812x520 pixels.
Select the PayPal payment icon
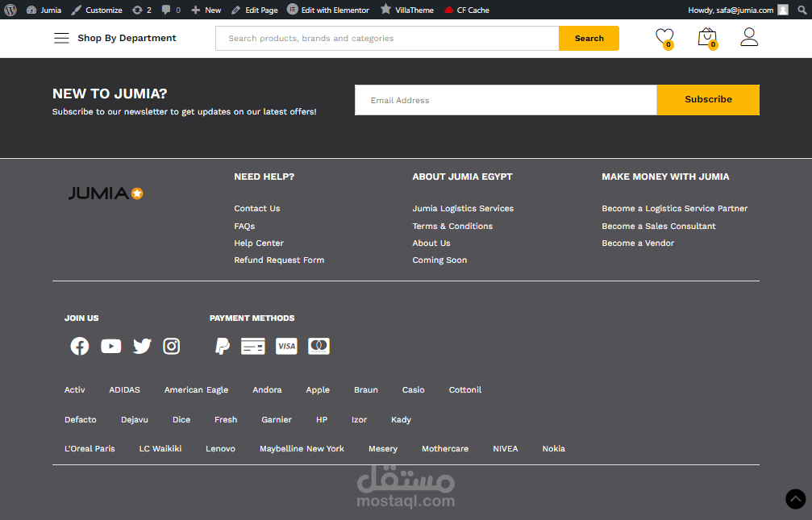click(x=223, y=346)
